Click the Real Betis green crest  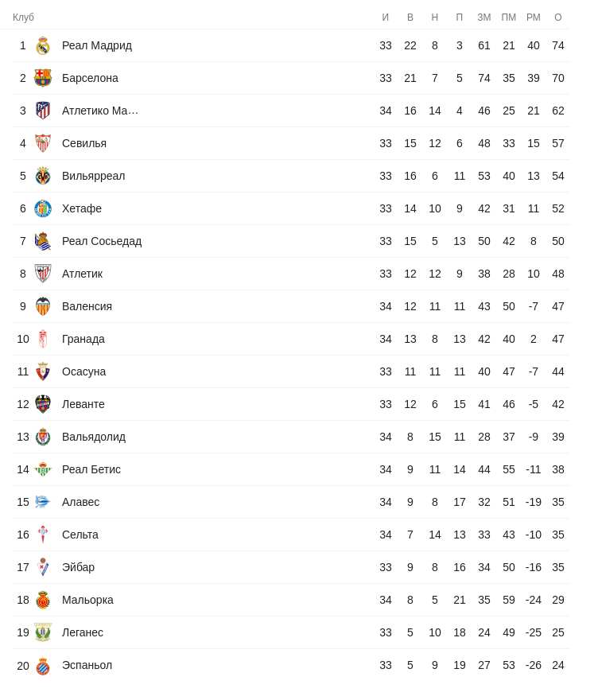pyautogui.click(x=43, y=469)
